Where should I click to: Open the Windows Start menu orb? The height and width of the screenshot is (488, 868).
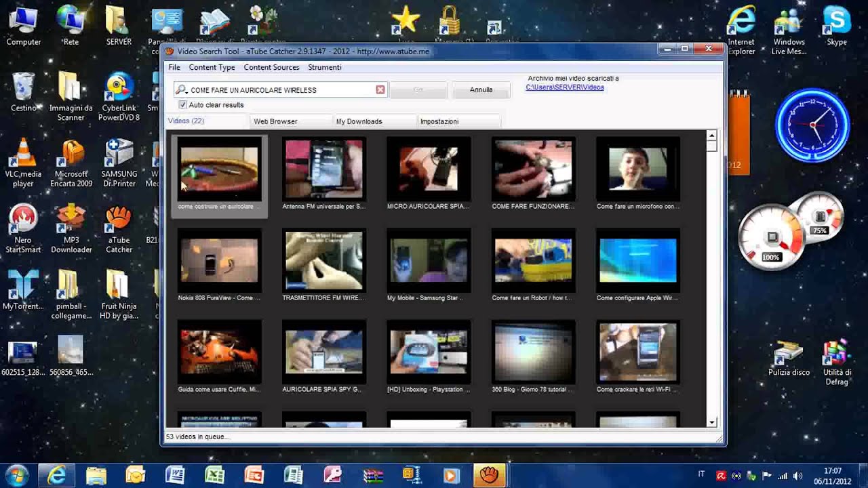click(16, 474)
